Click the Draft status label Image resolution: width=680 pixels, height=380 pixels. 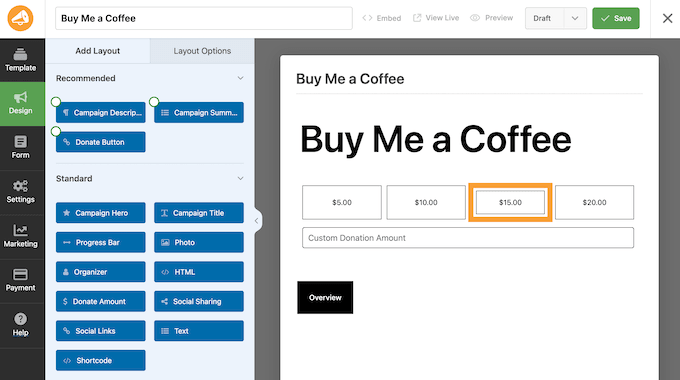(542, 18)
